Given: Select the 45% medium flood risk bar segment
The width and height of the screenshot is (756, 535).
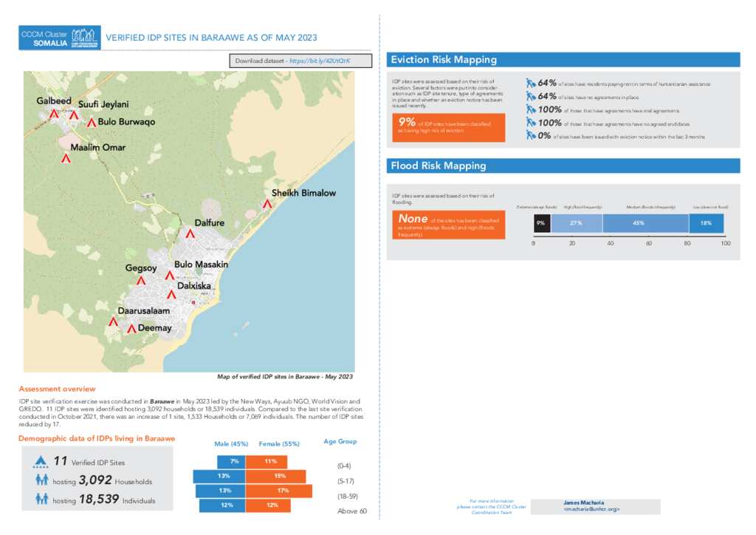Looking at the screenshot, I should click(x=645, y=222).
